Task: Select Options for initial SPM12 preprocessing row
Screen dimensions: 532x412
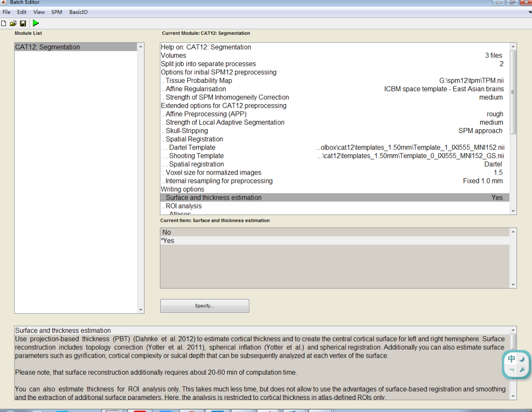Action: pyautogui.click(x=335, y=72)
